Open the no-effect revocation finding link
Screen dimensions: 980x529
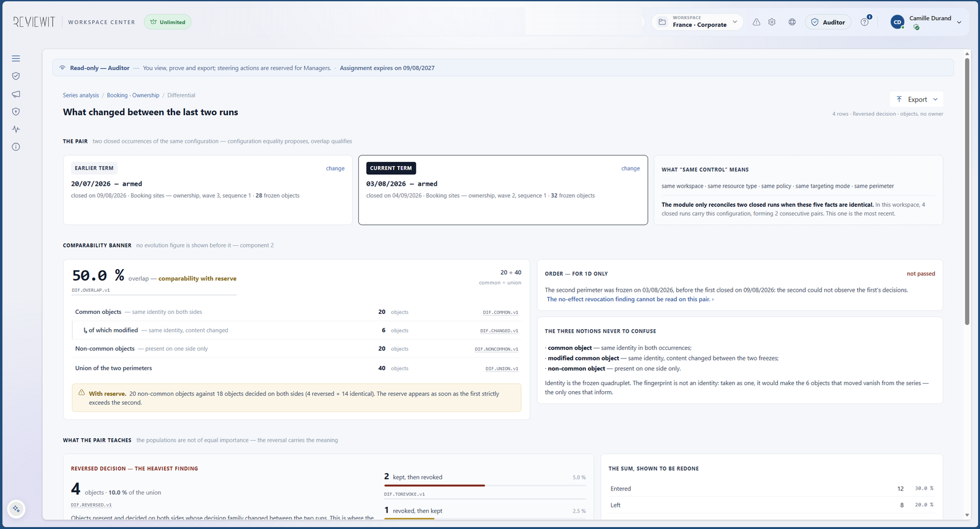point(630,299)
